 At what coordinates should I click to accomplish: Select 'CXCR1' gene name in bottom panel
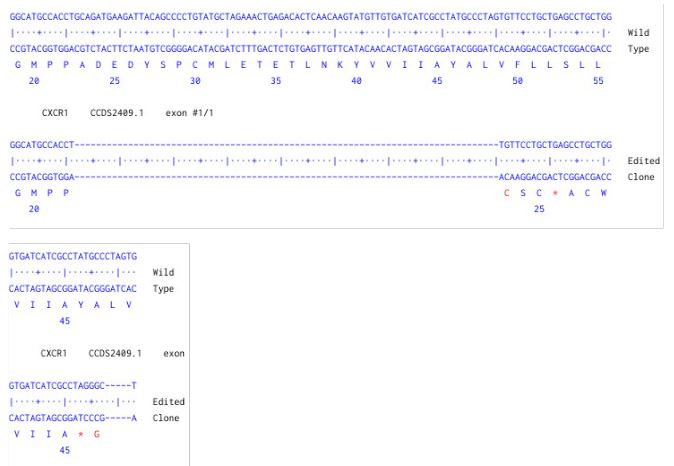(54, 353)
